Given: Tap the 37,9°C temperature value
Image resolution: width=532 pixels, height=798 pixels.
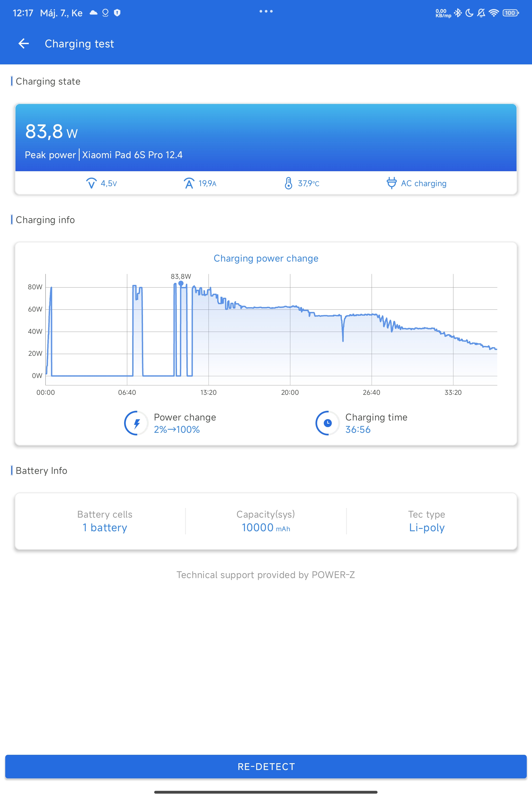Looking at the screenshot, I should pyautogui.click(x=308, y=184).
